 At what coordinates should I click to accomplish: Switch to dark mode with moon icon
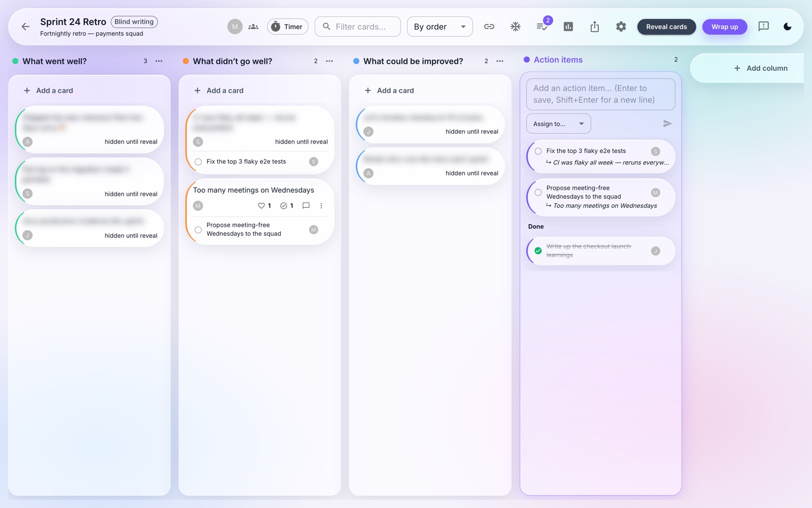pyautogui.click(x=788, y=27)
